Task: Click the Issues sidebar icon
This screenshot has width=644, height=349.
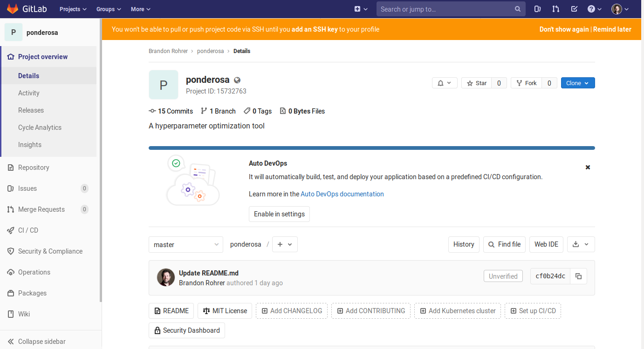Action: click(x=11, y=188)
